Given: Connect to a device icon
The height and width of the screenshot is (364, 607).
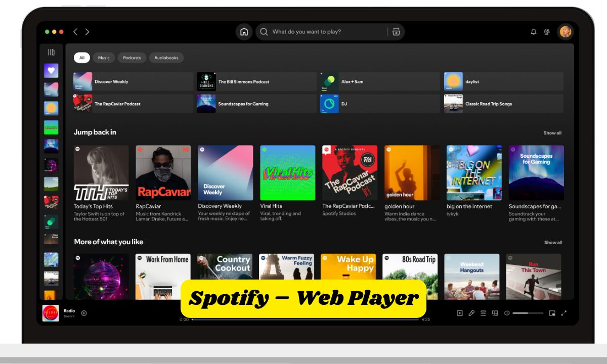Looking at the screenshot, I should coord(495,313).
